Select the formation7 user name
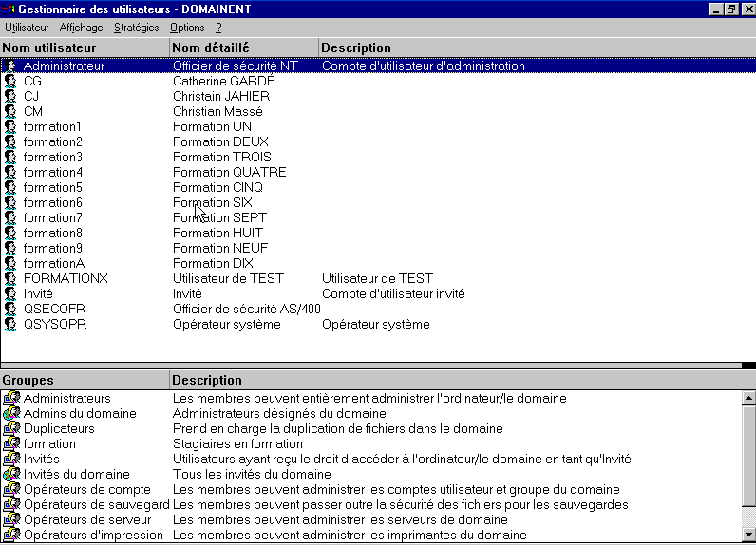 52,217
